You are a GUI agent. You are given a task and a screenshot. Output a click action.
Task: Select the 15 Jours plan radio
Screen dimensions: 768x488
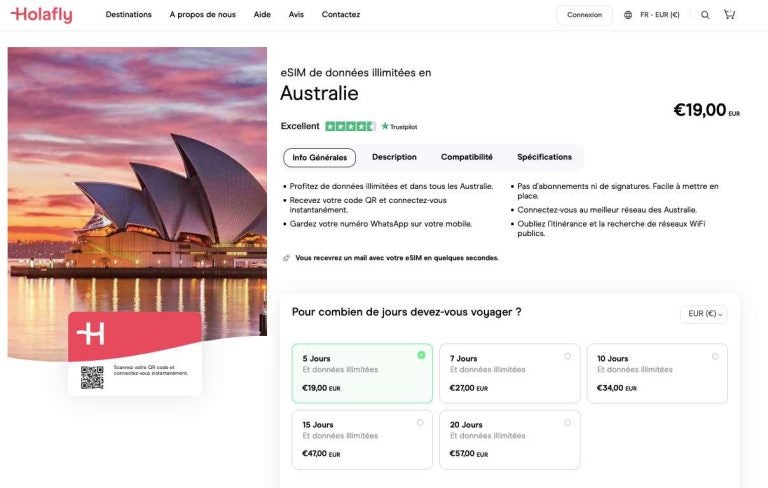(420, 422)
